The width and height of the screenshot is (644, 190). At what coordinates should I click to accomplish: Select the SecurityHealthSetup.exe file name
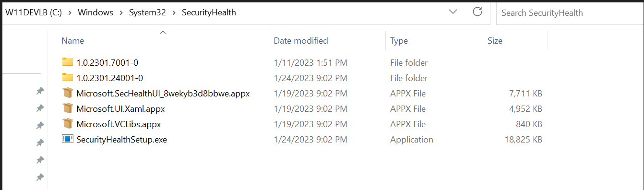(121, 140)
